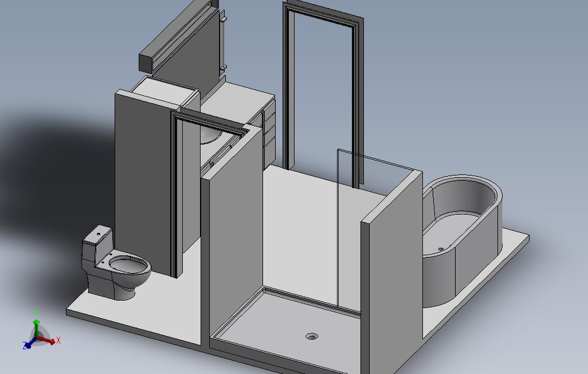Click the blue Z axis of the triad

[29, 344]
